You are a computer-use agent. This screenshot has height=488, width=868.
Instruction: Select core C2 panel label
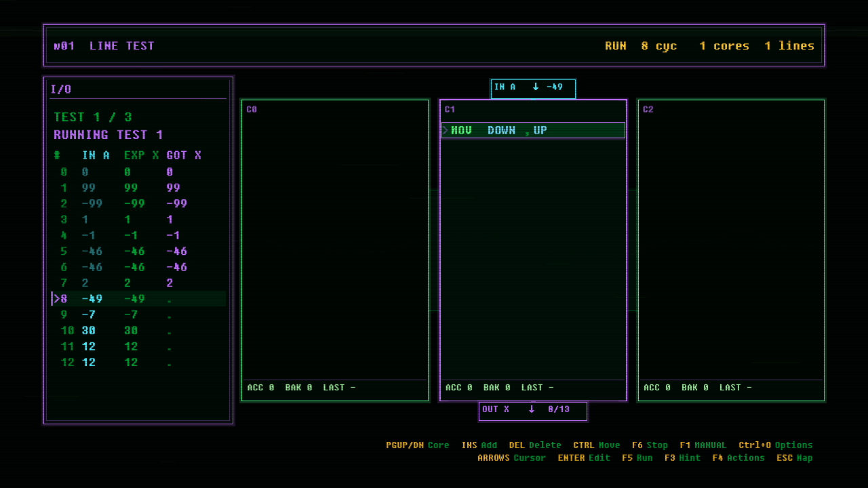coord(648,109)
